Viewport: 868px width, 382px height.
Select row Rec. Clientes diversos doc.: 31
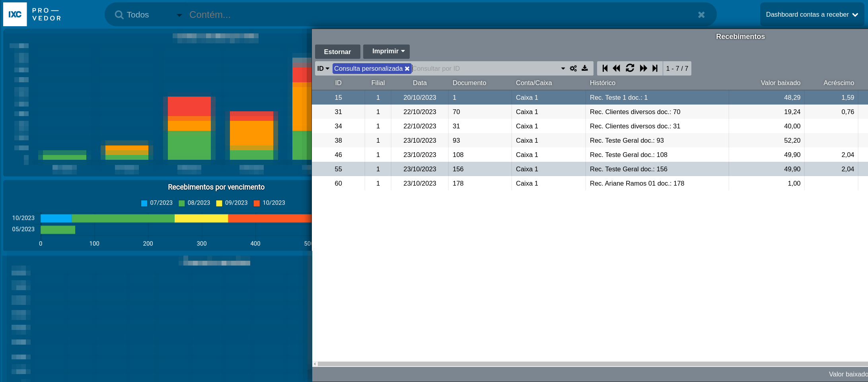(x=590, y=126)
